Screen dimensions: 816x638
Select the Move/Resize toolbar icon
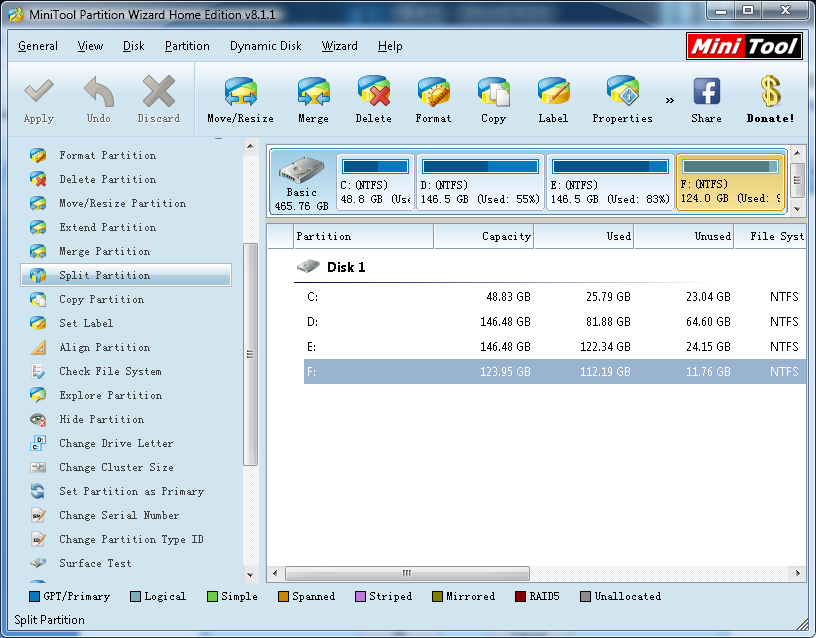coord(240,92)
